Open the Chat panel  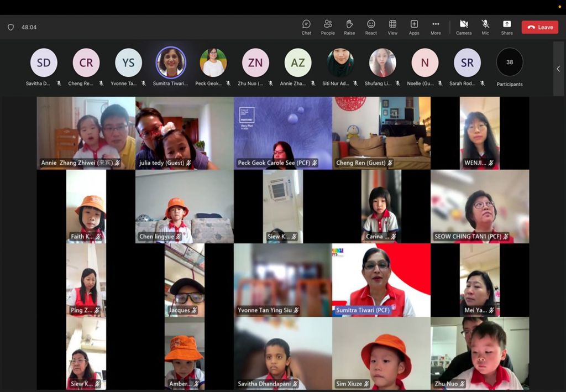306,28
